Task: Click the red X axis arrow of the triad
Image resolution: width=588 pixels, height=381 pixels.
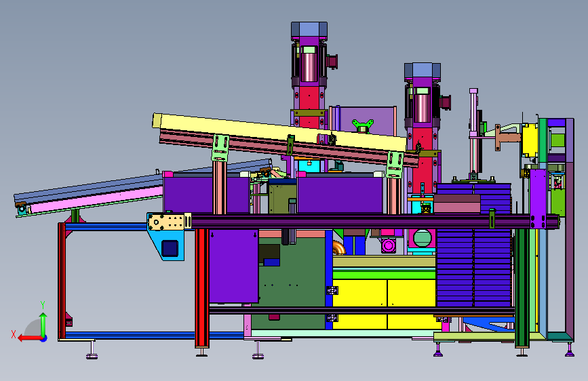Action: 30,338
